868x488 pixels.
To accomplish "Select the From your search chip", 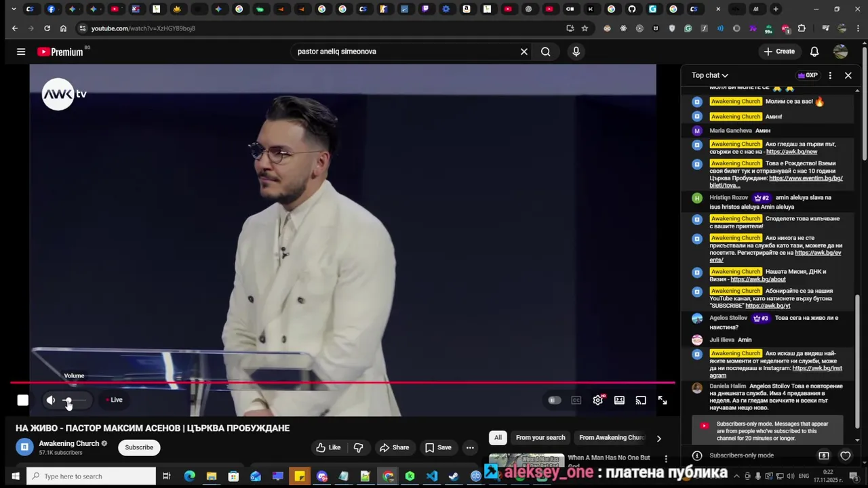I will coord(540,437).
